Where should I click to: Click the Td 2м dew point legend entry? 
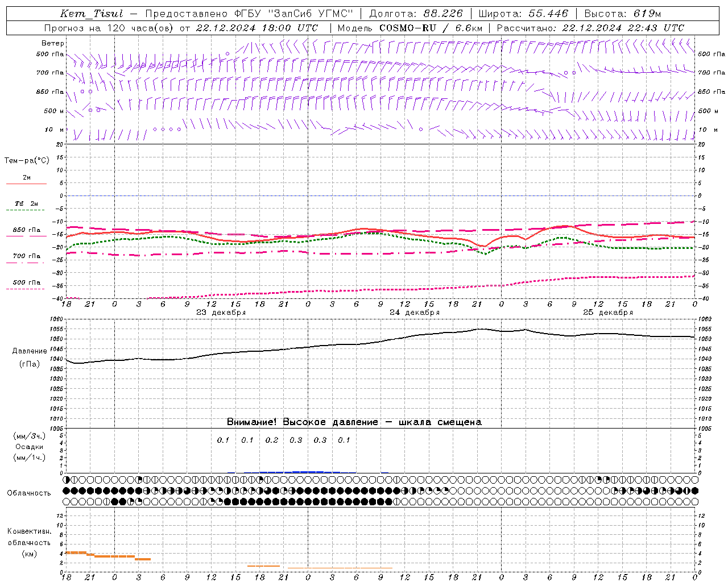pyautogui.click(x=26, y=203)
